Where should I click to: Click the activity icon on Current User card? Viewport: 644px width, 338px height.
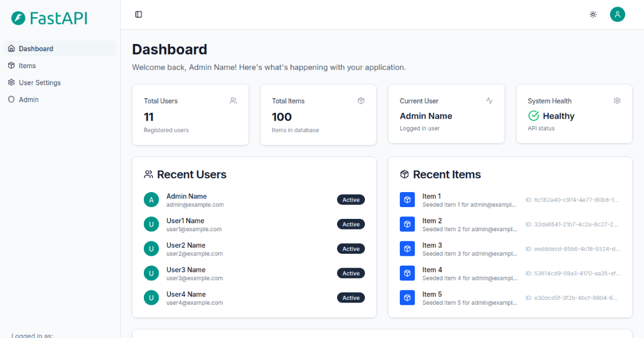click(489, 100)
